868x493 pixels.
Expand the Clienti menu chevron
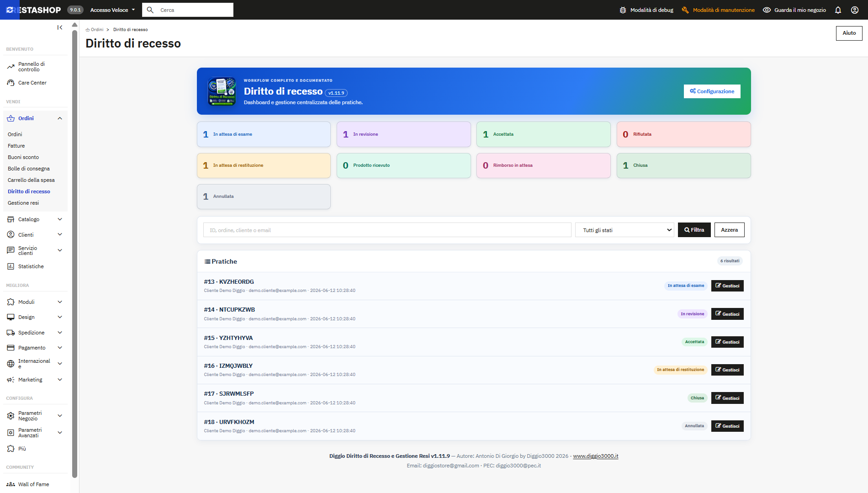coord(60,234)
